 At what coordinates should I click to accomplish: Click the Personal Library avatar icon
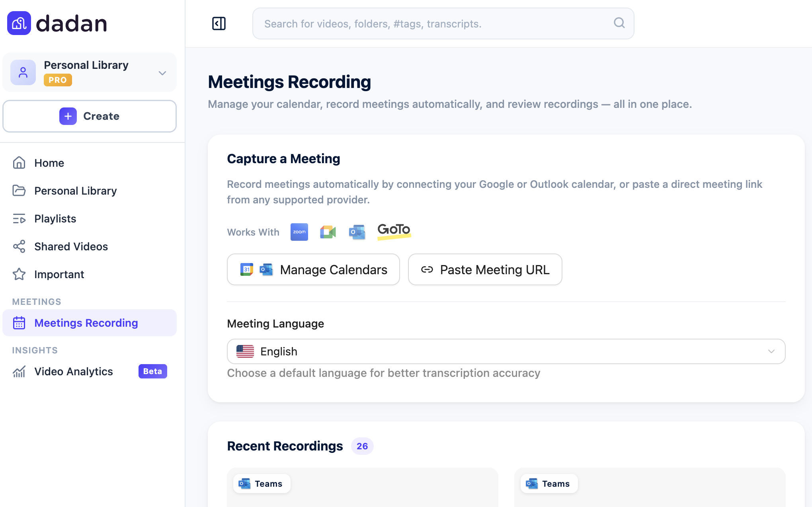tap(23, 72)
